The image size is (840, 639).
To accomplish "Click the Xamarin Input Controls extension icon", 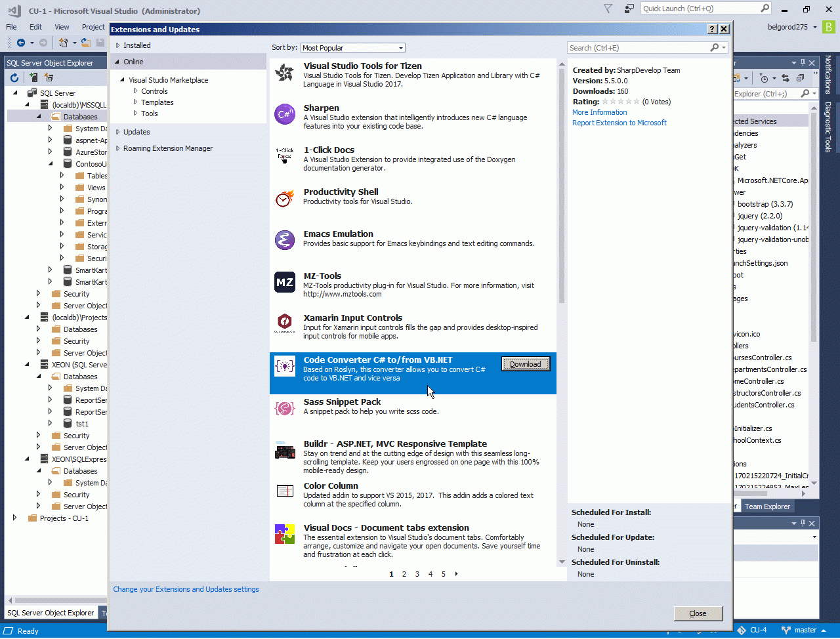I will pyautogui.click(x=285, y=324).
